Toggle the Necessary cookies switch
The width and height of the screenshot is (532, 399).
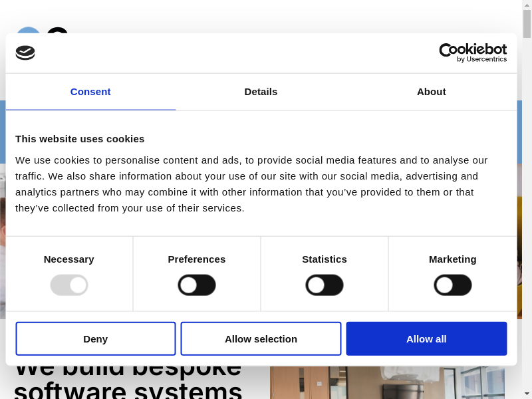[69, 285]
